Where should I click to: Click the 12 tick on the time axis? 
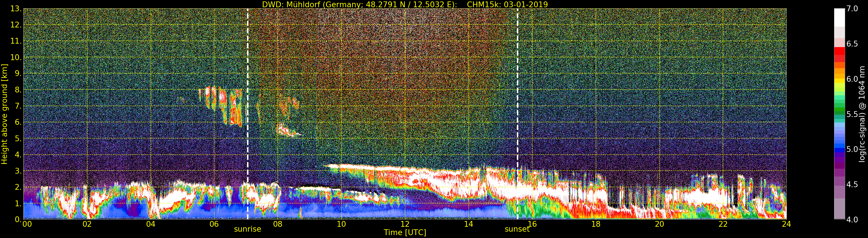(405, 224)
